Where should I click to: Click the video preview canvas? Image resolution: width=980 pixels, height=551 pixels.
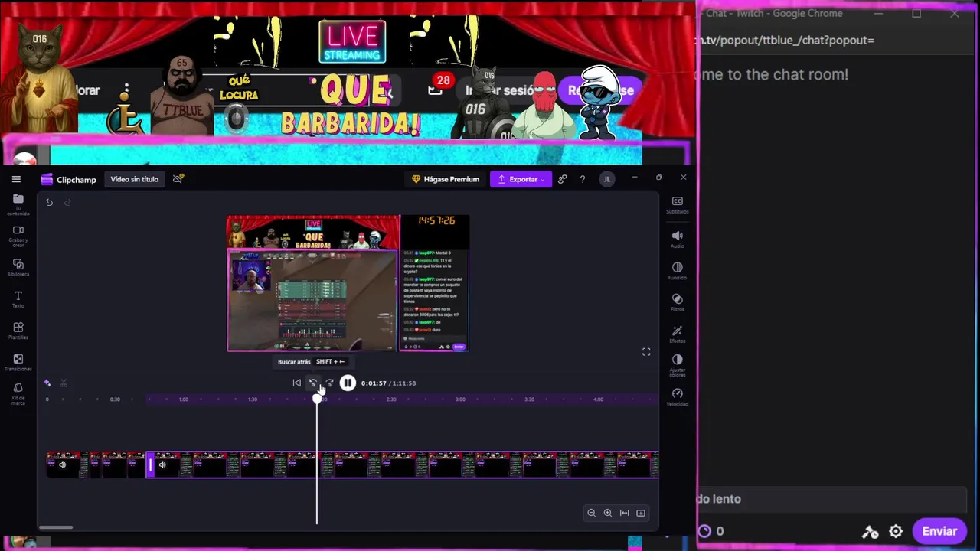(x=348, y=283)
